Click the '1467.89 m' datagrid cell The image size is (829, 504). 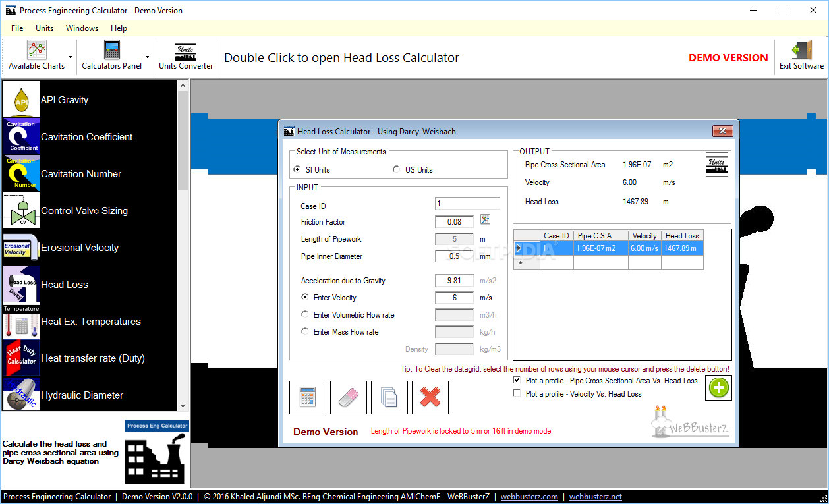click(x=682, y=248)
